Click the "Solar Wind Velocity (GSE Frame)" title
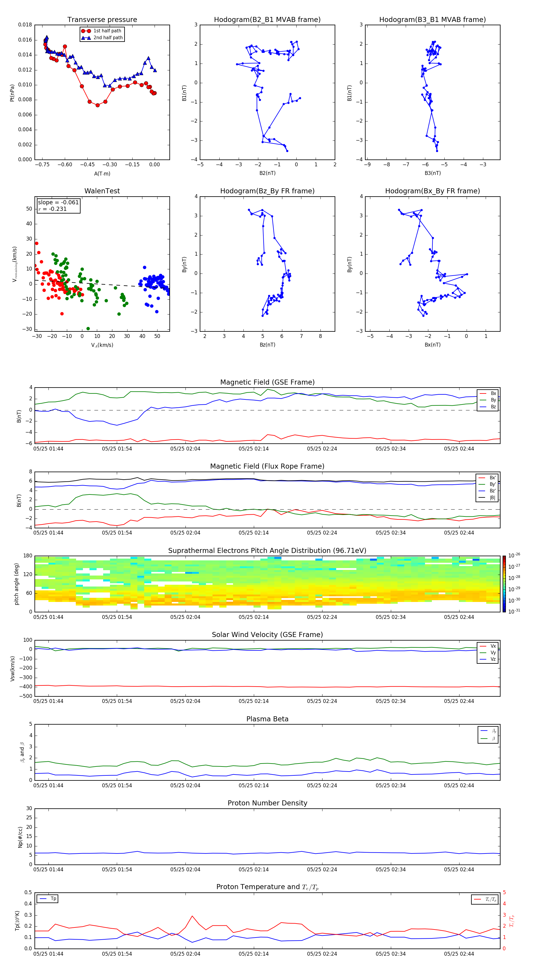This screenshot has height=980, width=535. [267, 635]
